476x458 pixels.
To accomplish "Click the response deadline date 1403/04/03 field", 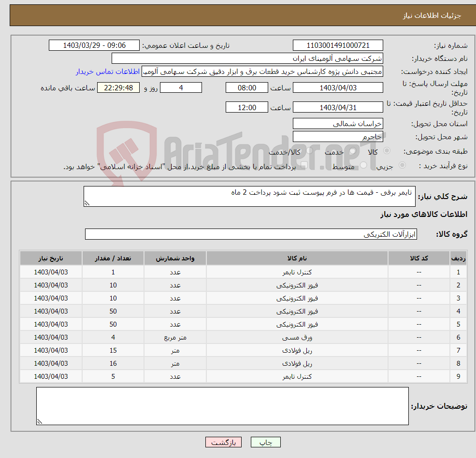I will click(x=338, y=88).
